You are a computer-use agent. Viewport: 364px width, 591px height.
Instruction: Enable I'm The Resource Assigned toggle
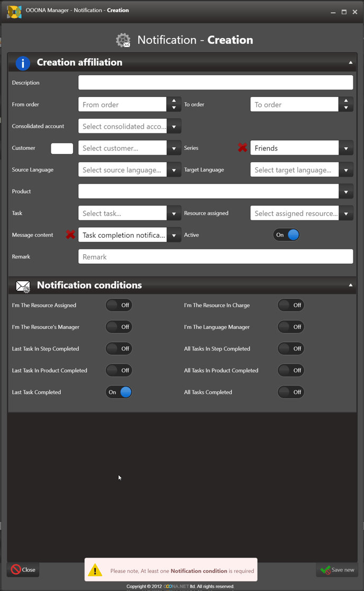click(x=119, y=305)
